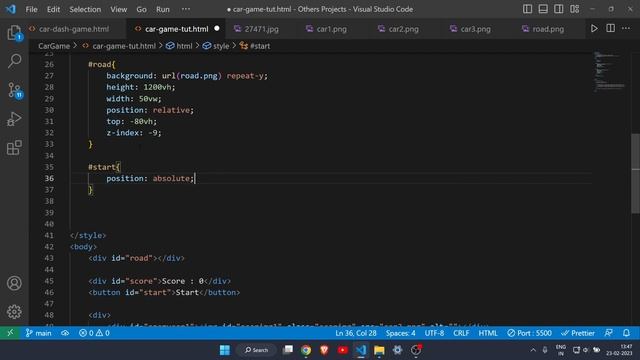Place cursor on line number 36
640x360 pixels.
click(49, 178)
